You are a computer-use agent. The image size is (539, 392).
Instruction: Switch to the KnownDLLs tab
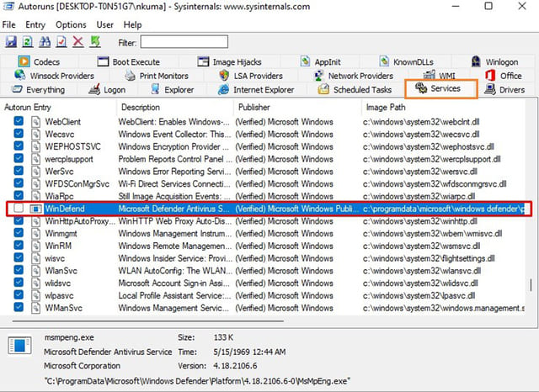click(x=406, y=61)
